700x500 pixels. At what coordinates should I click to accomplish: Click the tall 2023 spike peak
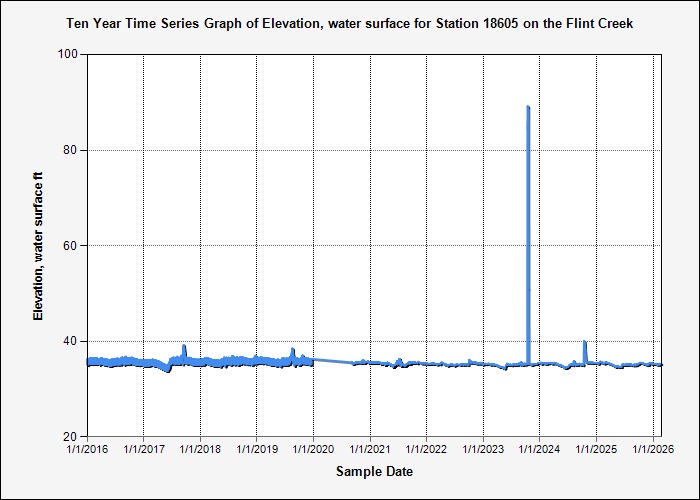(x=528, y=108)
